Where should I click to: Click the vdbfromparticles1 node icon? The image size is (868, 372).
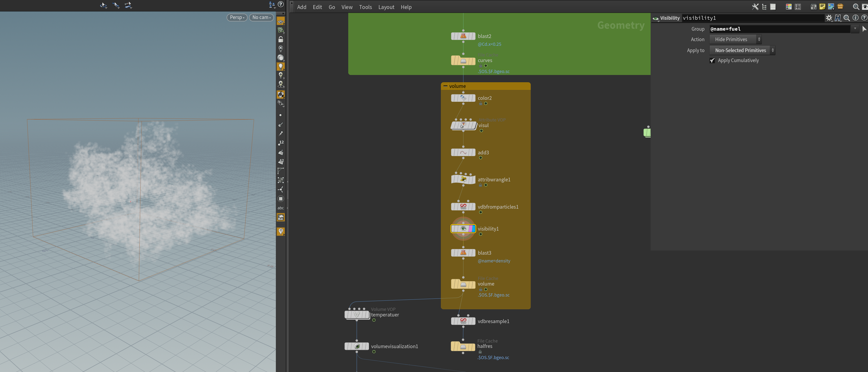coord(463,207)
